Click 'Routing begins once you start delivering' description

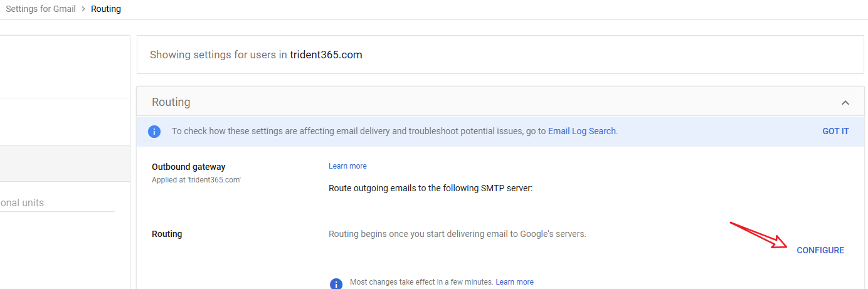pyautogui.click(x=457, y=234)
